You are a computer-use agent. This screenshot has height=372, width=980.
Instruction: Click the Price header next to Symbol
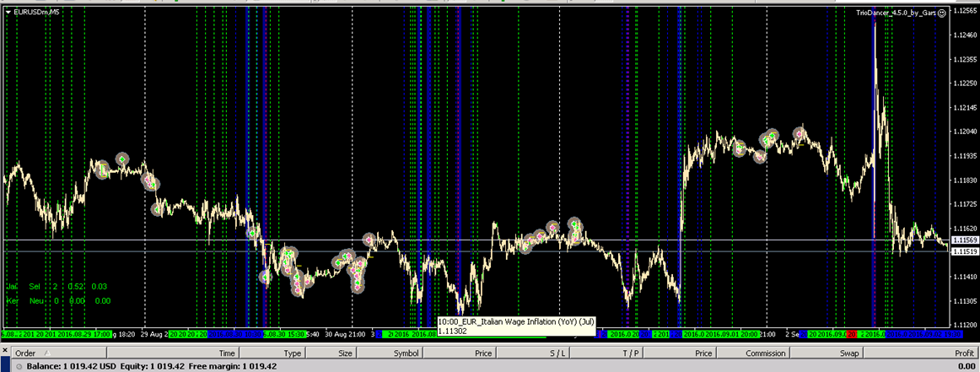click(460, 353)
